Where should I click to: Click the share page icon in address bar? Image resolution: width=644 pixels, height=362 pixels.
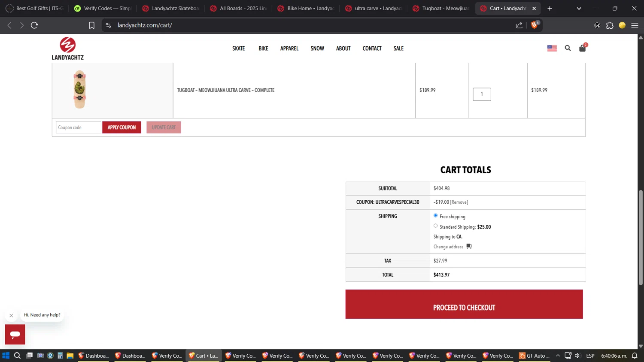tap(519, 25)
